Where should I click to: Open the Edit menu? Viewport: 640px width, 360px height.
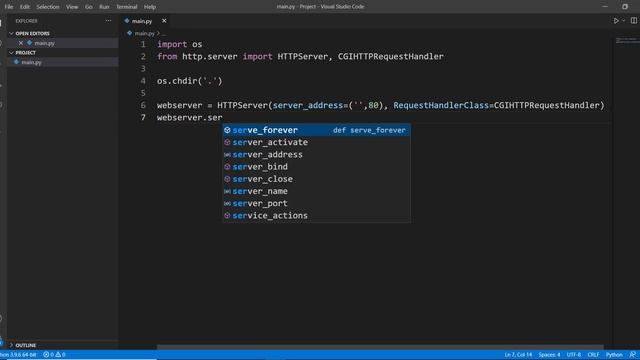pos(24,7)
